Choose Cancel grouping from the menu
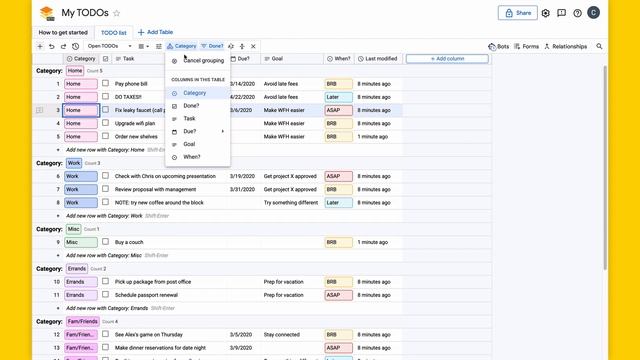640x360 pixels. click(198, 61)
